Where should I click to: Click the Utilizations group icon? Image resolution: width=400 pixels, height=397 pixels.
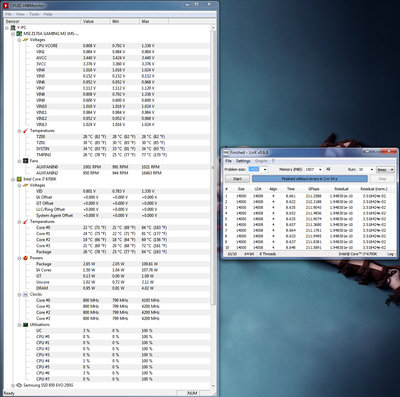tap(25, 324)
